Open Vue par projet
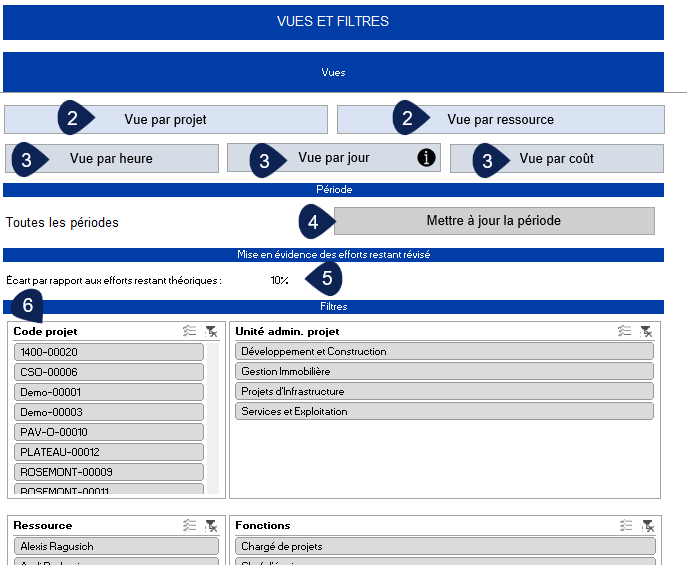The image size is (687, 565). pyautogui.click(x=166, y=119)
